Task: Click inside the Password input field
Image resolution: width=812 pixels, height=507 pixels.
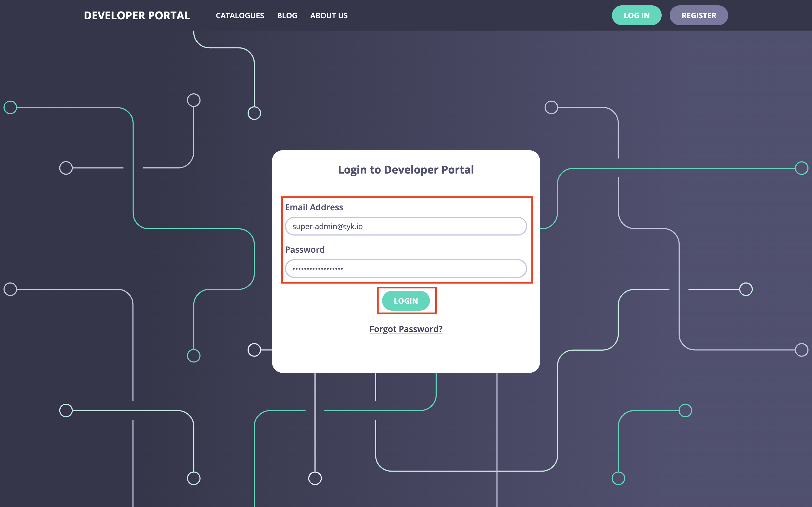Action: (x=406, y=268)
